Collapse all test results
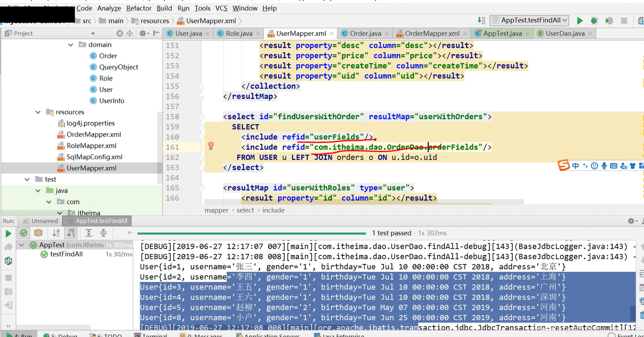644x337 pixels. click(x=103, y=233)
